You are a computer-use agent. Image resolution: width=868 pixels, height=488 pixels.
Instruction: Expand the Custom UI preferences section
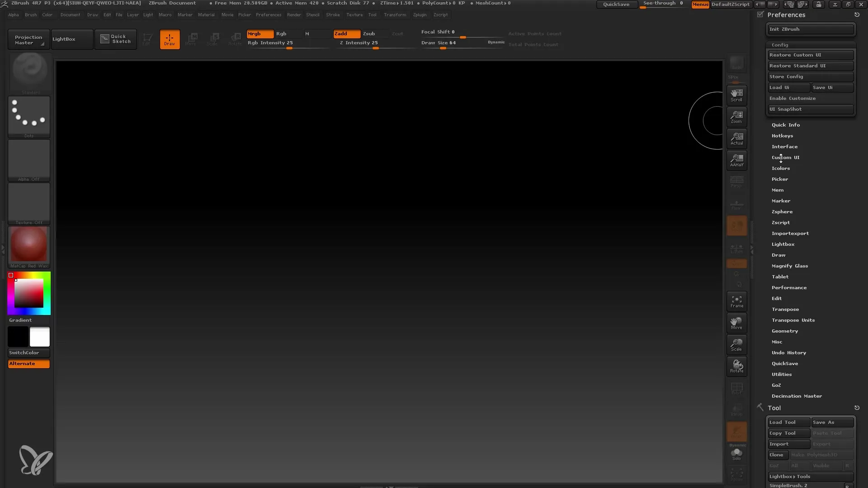point(785,157)
